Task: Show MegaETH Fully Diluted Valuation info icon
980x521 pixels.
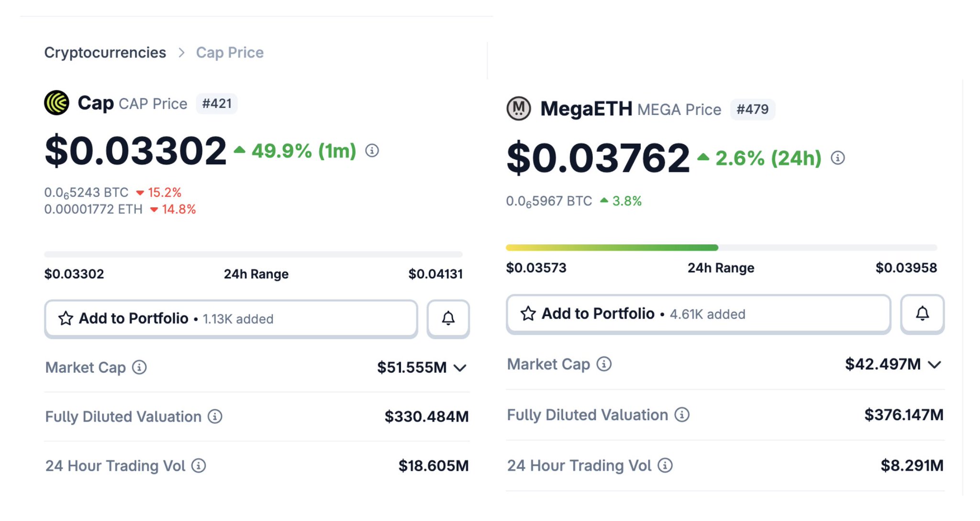Action: click(682, 415)
